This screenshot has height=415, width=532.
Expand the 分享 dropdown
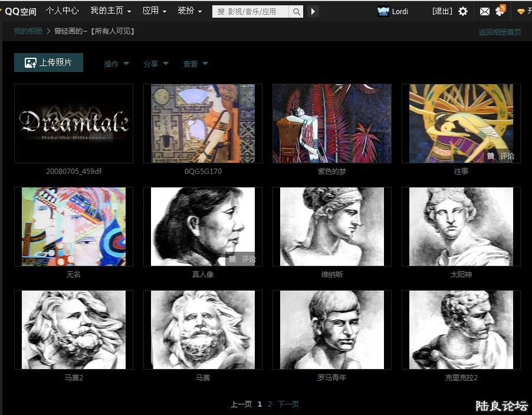click(156, 64)
